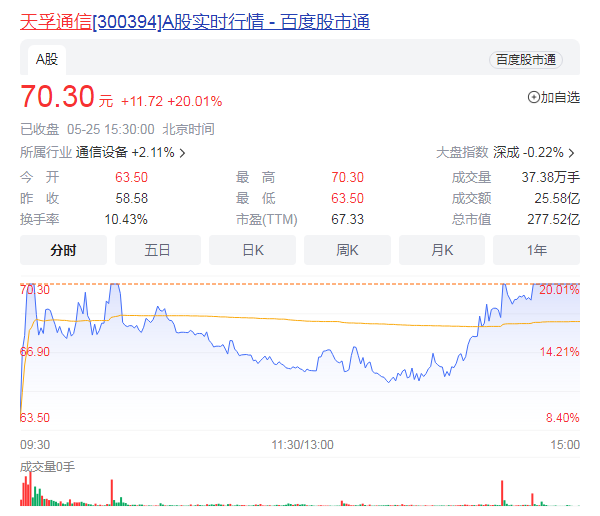Screen dimensions: 600x516
Task: Switch to the 五日 chart tab
Action: point(158,250)
